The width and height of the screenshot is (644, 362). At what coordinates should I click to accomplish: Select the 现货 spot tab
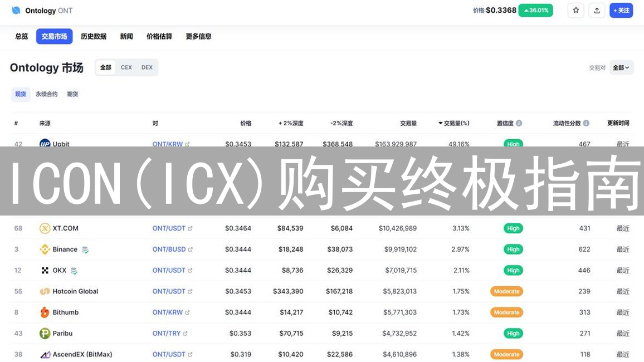(21, 94)
